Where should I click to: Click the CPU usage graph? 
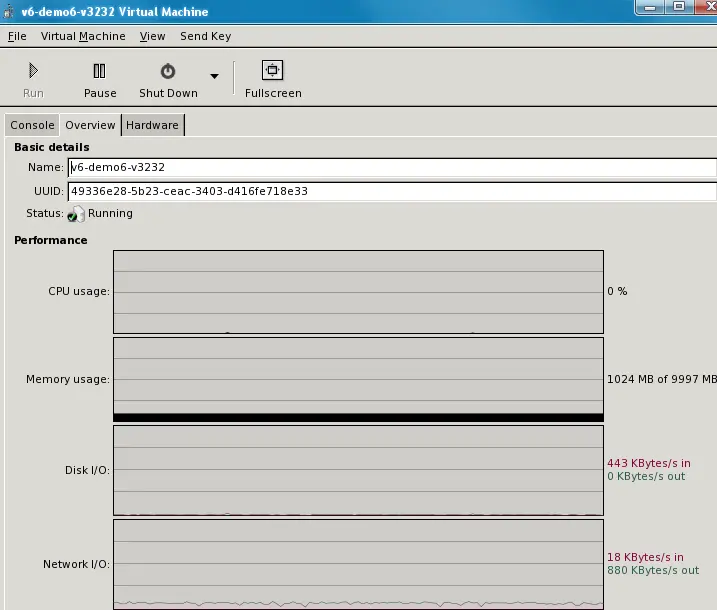tap(358, 291)
